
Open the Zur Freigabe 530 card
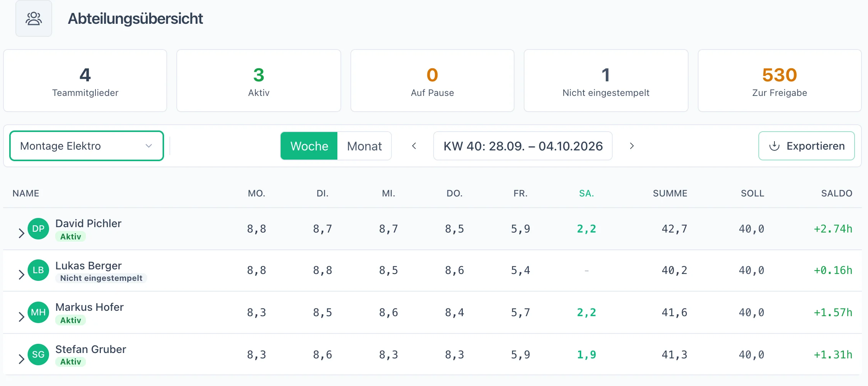point(779,81)
